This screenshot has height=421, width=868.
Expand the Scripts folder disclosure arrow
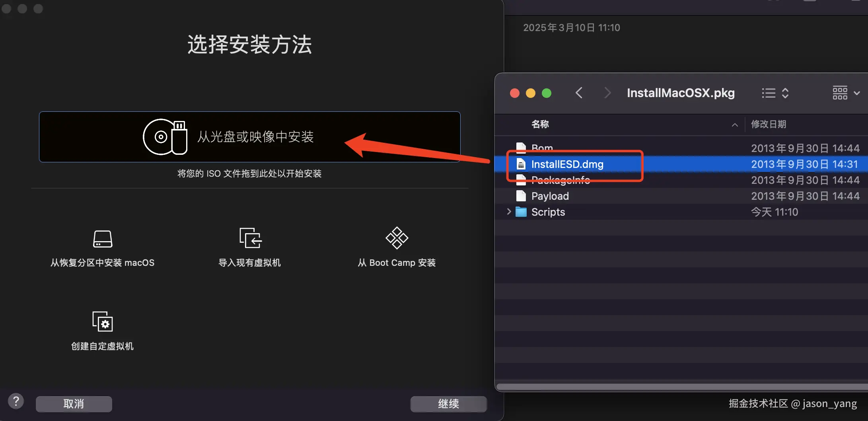509,212
